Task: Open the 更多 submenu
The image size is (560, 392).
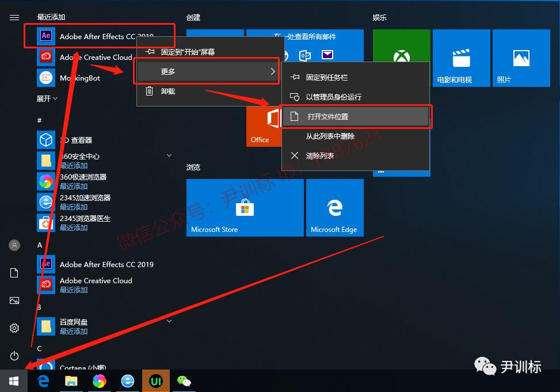Action: (x=207, y=71)
